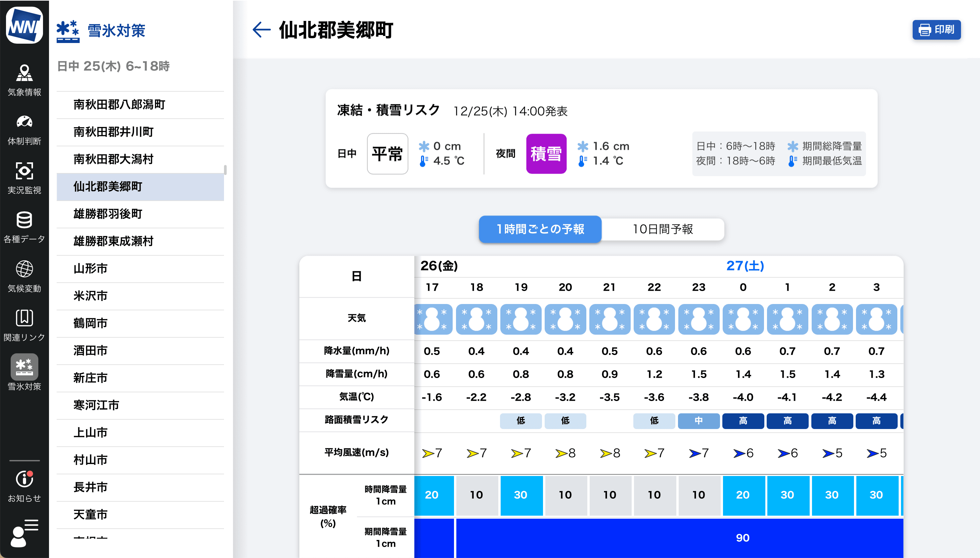Click the 平常 daytime risk badge
This screenshot has height=558, width=980.
coord(387,154)
